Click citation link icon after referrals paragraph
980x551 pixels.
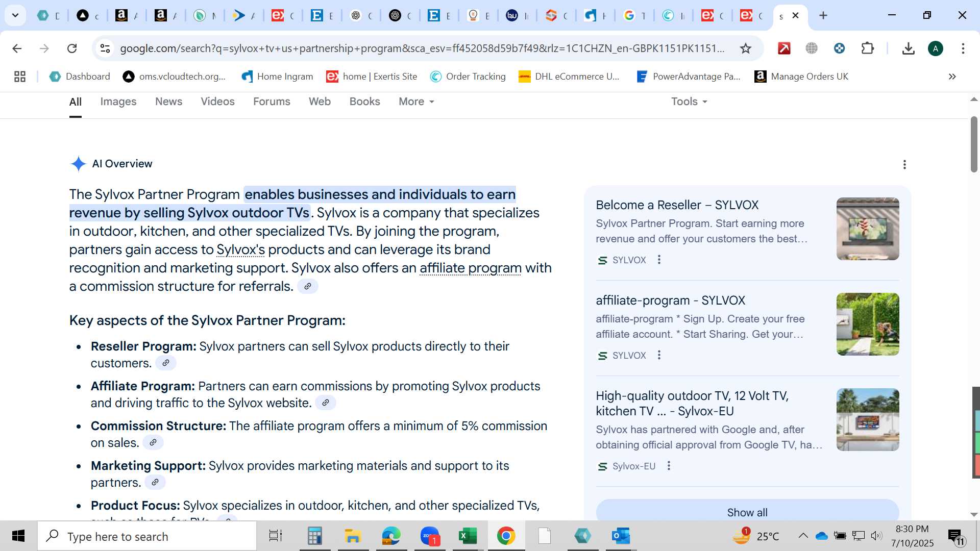(307, 287)
